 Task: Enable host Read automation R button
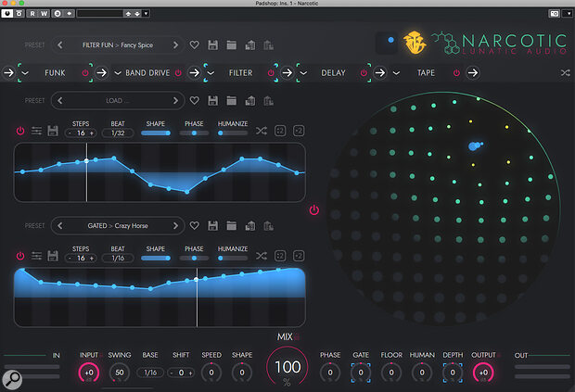(32, 14)
